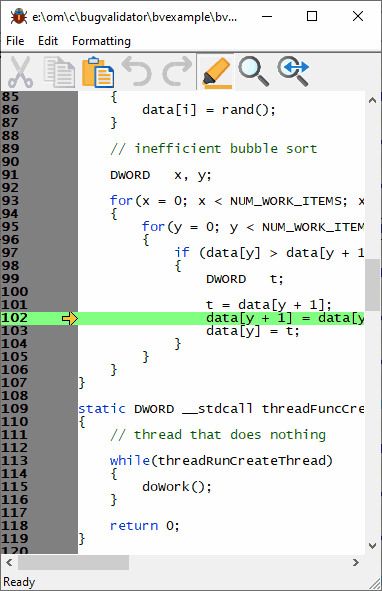Maximize the source viewer window
Image resolution: width=382 pixels, height=591 pixels.
click(312, 17)
